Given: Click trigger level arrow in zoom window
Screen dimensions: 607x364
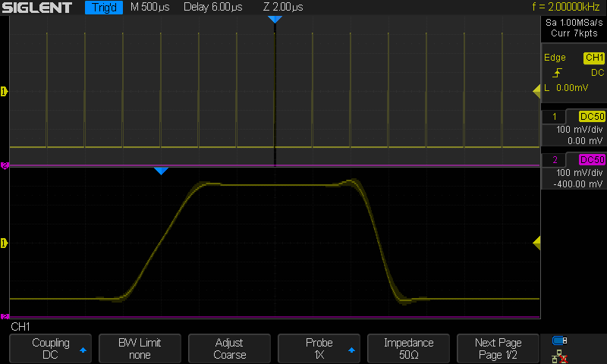Looking at the screenshot, I should 536,243.
